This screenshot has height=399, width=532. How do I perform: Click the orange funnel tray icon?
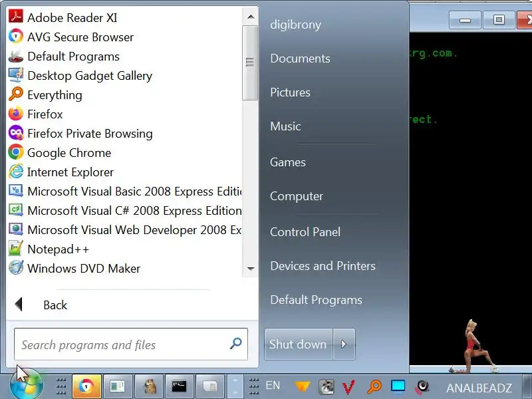tap(303, 386)
